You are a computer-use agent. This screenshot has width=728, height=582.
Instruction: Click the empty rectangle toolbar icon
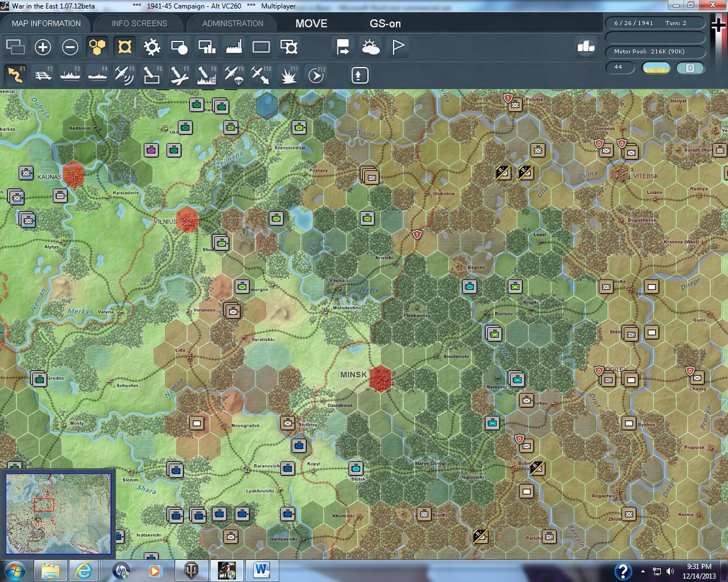coord(261,47)
